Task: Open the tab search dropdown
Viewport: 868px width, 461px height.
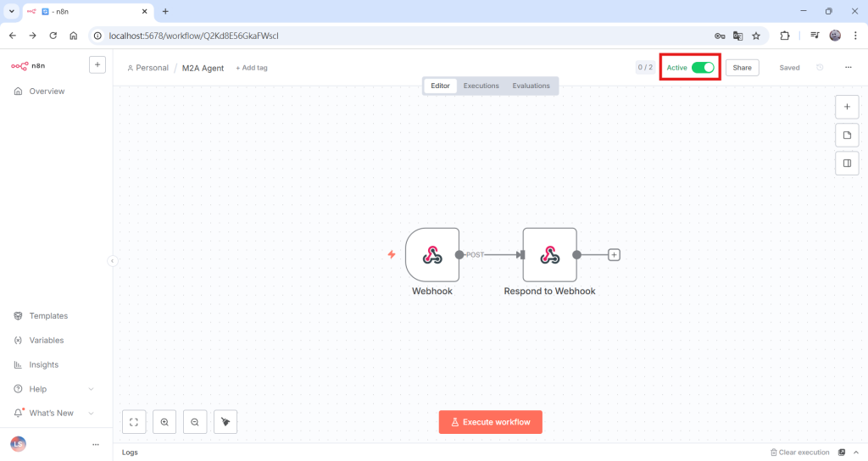Action: click(x=11, y=11)
